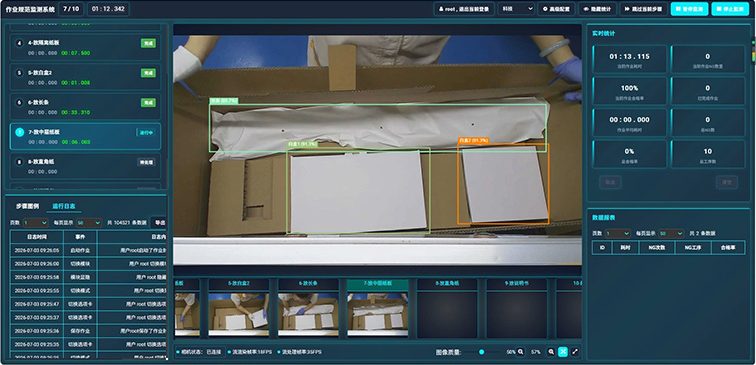The height and width of the screenshot is (365, 756).
Task: Click the cyan 暂停监测 pause button
Action: [689, 9]
